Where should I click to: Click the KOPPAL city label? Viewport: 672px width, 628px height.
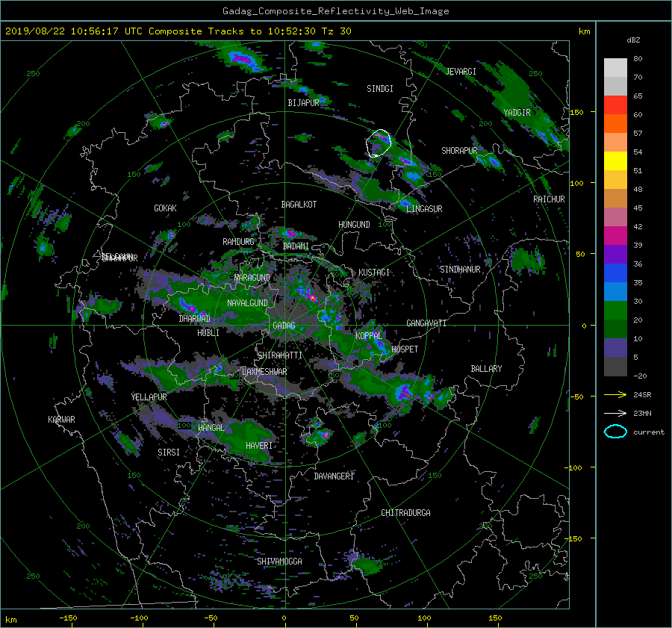[369, 335]
